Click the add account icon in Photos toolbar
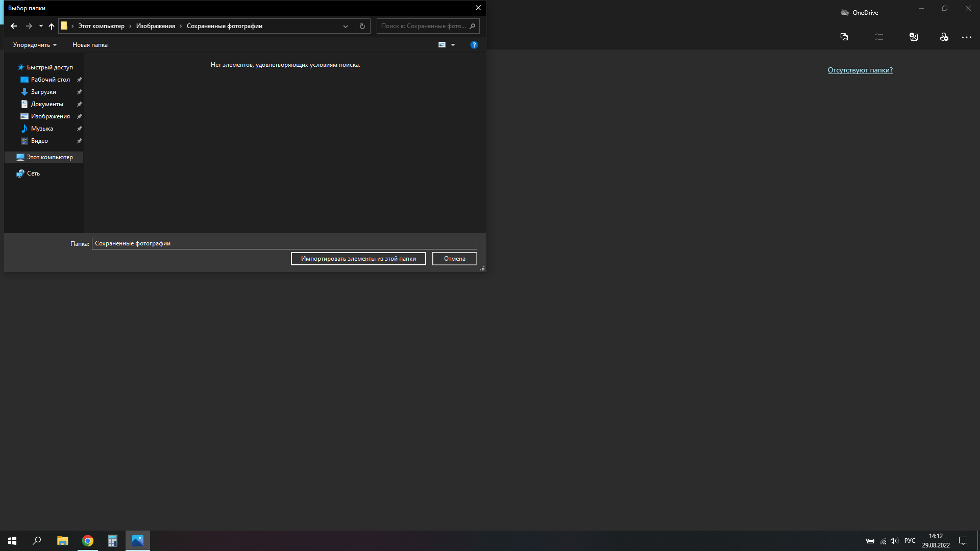 (944, 37)
